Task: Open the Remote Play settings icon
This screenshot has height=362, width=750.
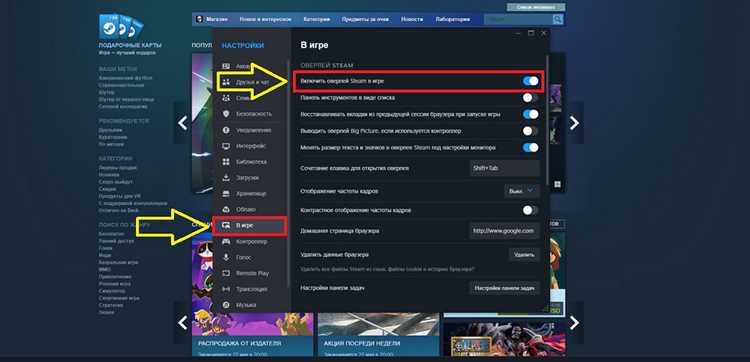Action: (227, 274)
